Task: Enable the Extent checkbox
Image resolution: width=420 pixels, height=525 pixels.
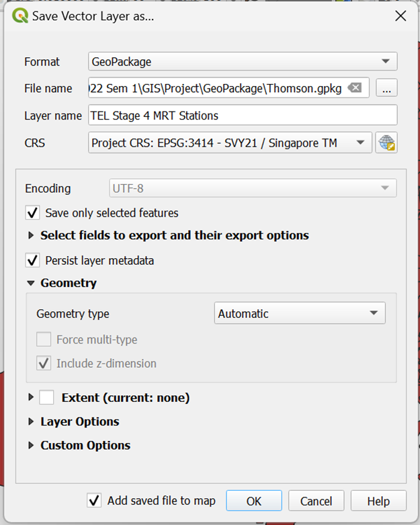Action: click(46, 398)
